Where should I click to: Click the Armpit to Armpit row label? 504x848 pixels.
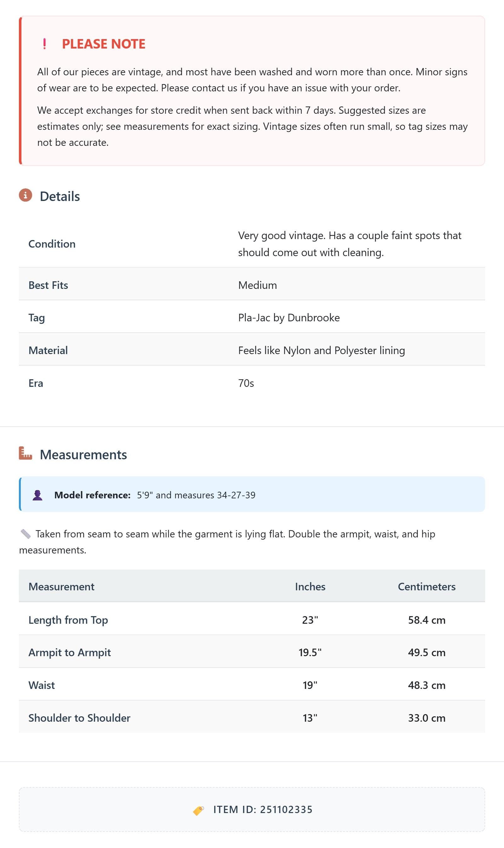70,652
